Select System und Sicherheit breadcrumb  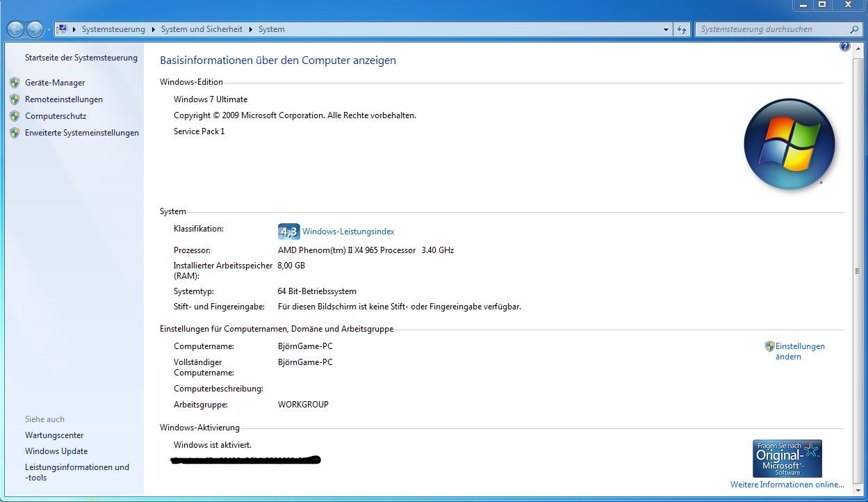202,29
